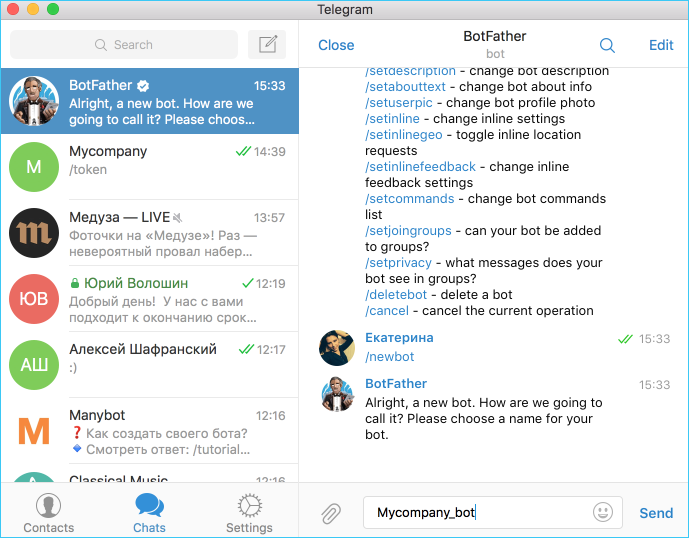Open the Медуза — LIVE channel
689x538 pixels.
[x=150, y=233]
